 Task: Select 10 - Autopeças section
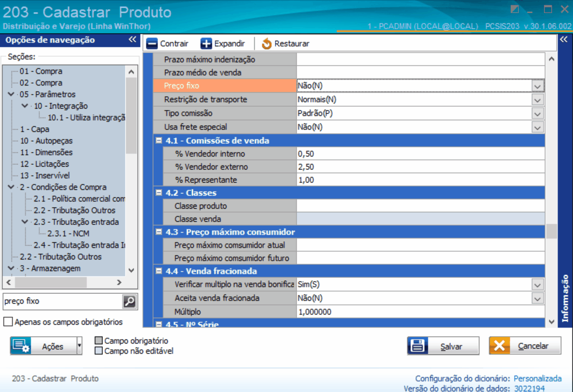pos(46,141)
